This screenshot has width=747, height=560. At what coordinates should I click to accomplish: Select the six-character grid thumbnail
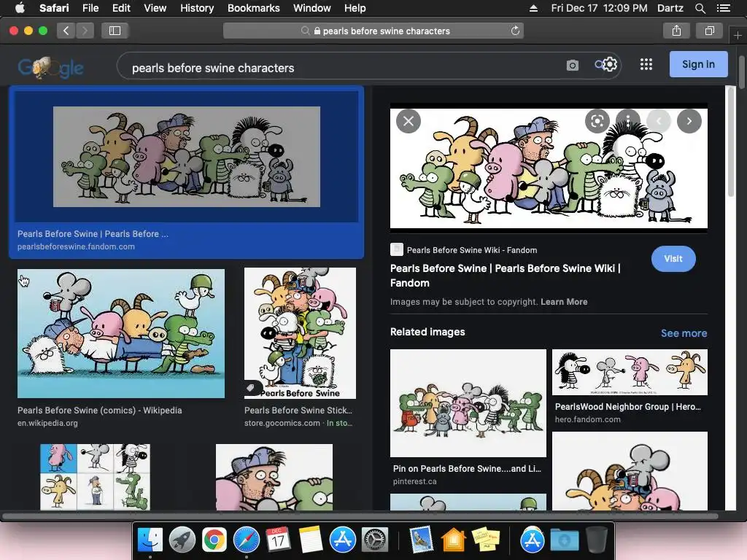pyautogui.click(x=96, y=477)
